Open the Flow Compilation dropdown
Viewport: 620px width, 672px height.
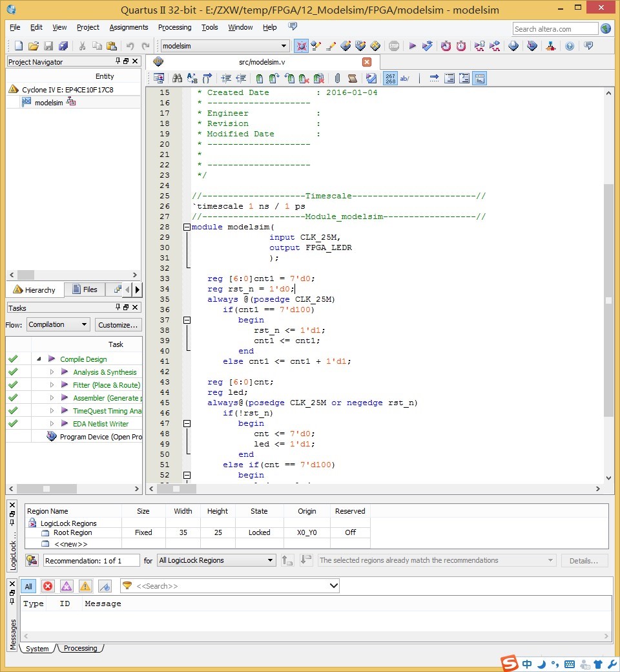pyautogui.click(x=57, y=324)
